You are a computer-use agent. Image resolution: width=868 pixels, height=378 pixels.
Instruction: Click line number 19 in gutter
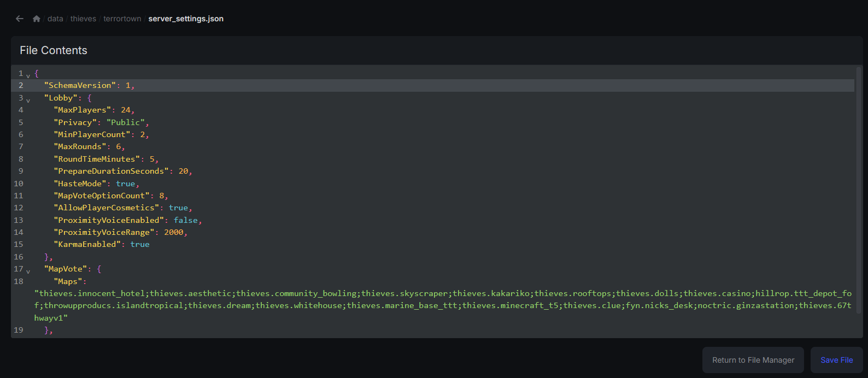coord(19,330)
